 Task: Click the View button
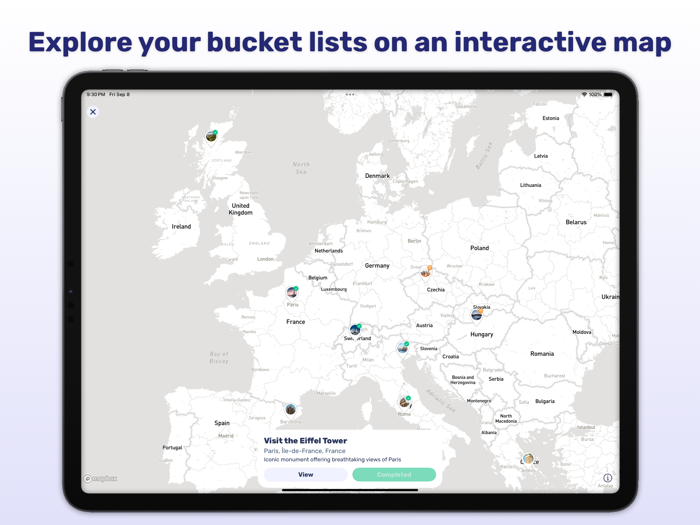pos(305,475)
